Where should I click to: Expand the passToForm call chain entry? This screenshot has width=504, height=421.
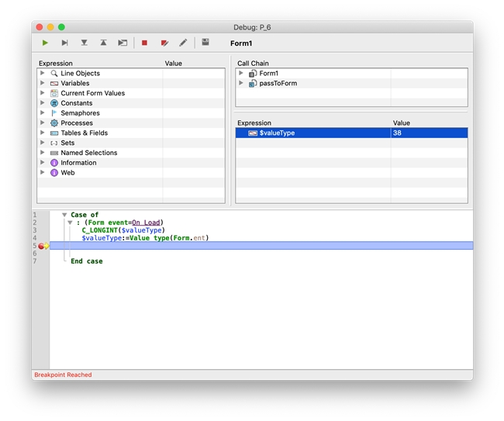point(241,83)
